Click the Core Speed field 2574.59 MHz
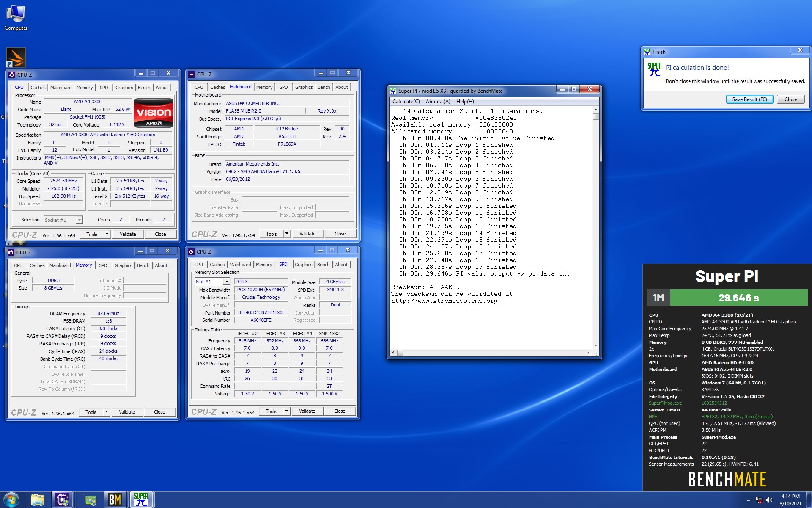 pyautogui.click(x=63, y=181)
